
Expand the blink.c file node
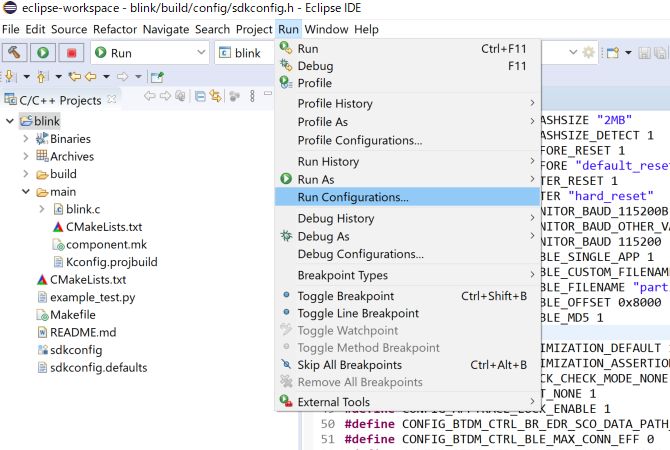click(42, 209)
